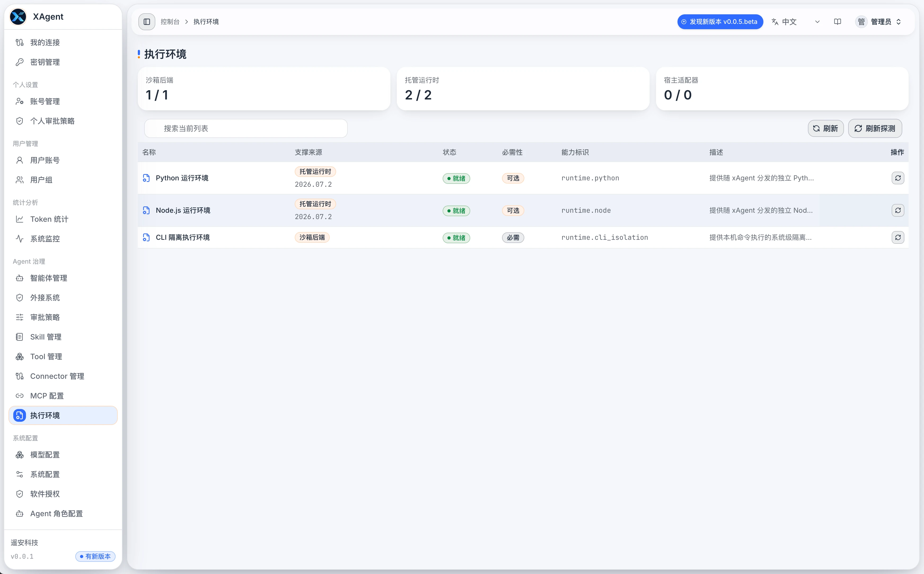
Task: Click the 宿主适配器 summary card
Action: point(782,89)
